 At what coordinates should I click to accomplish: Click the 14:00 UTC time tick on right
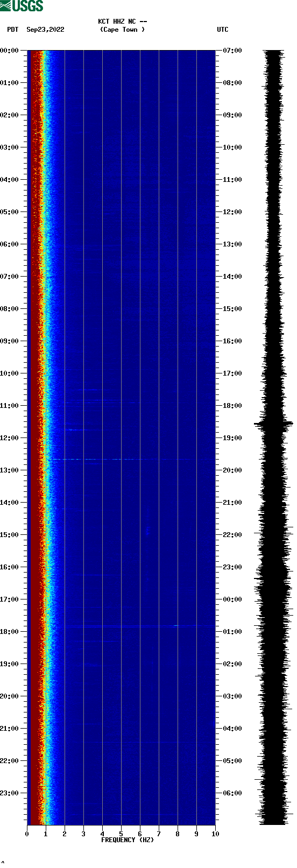pyautogui.click(x=232, y=277)
